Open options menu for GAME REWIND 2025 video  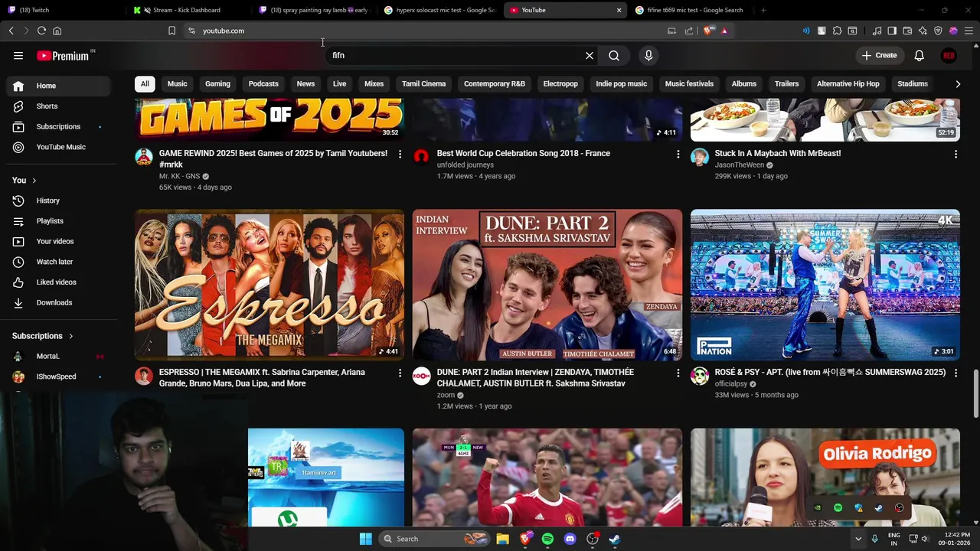coord(400,154)
